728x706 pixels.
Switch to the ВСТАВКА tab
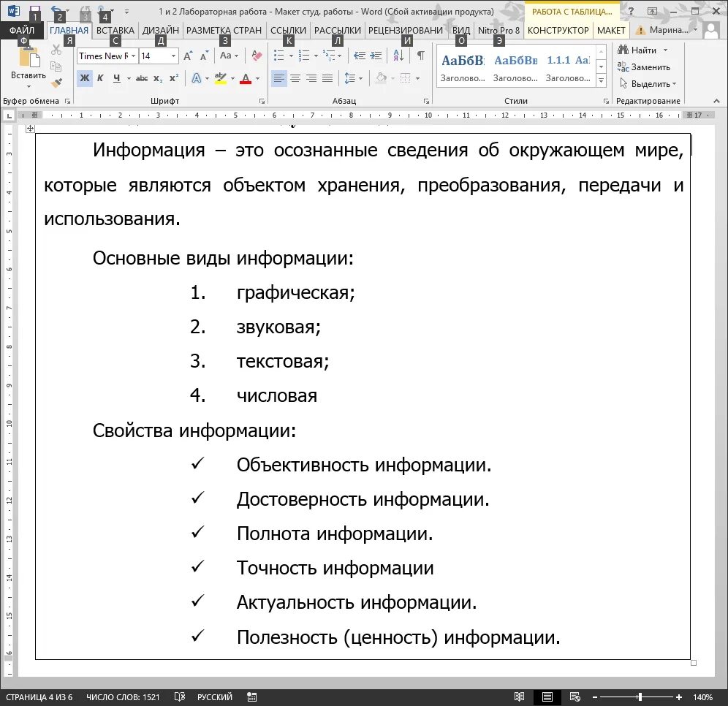(115, 30)
